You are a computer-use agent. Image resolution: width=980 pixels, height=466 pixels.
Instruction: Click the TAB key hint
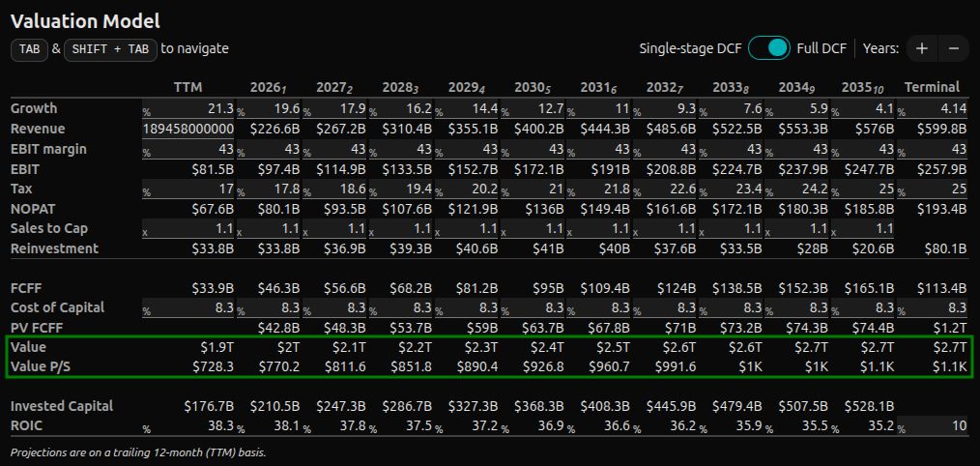(x=29, y=48)
